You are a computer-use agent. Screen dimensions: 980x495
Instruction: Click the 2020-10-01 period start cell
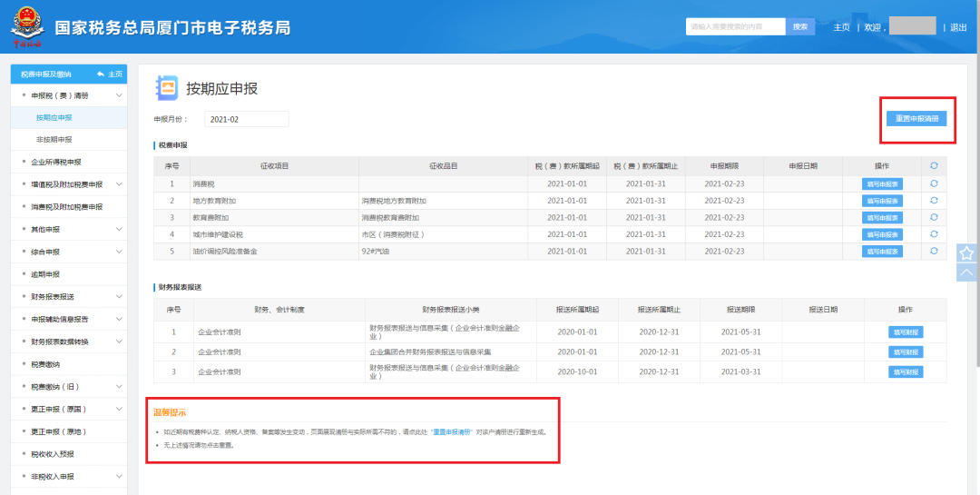click(x=577, y=371)
